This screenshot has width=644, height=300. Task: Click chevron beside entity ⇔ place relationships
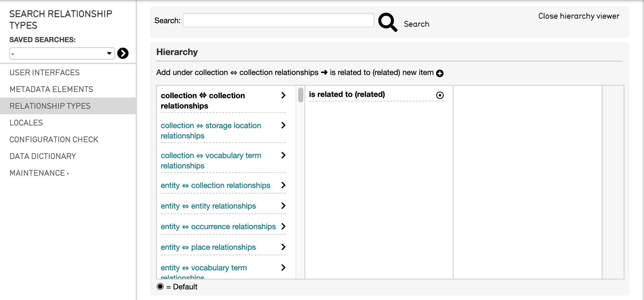coord(283,247)
